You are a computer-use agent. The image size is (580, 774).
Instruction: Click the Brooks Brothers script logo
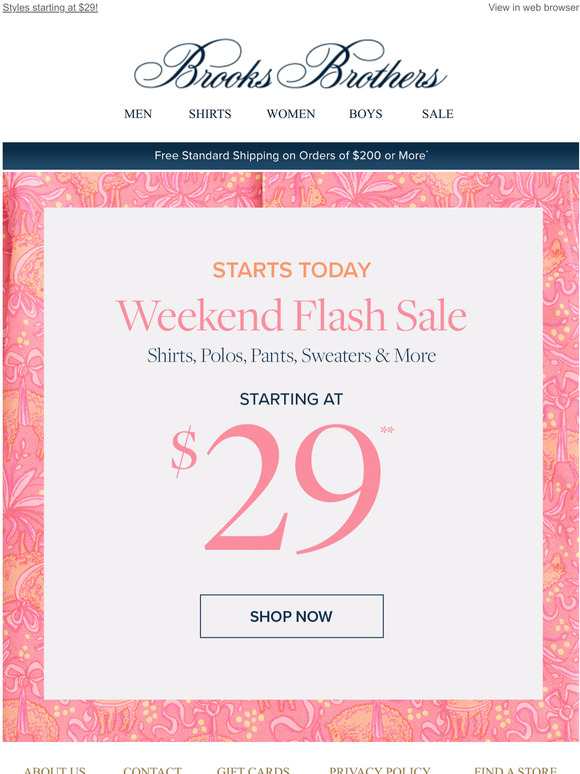pyautogui.click(x=290, y=65)
